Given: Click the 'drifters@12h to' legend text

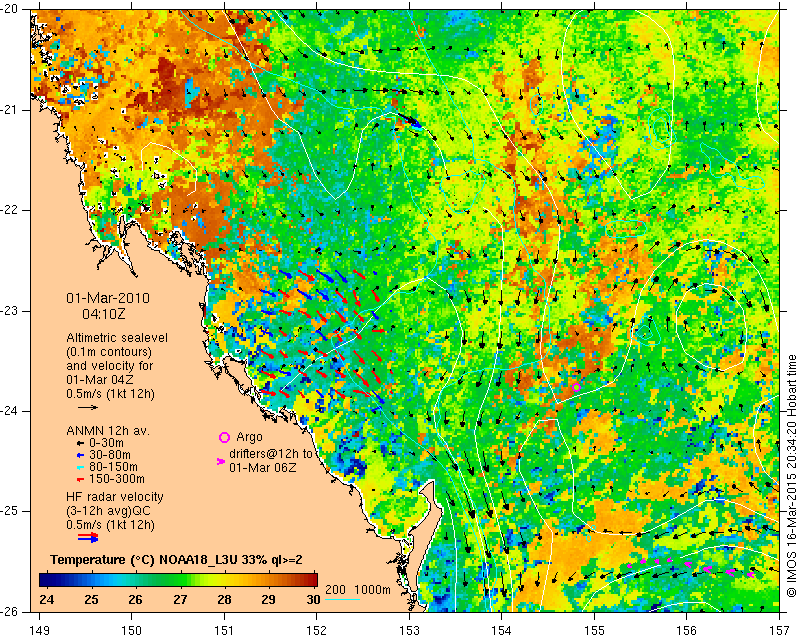Looking at the screenshot, I should 271,454.
